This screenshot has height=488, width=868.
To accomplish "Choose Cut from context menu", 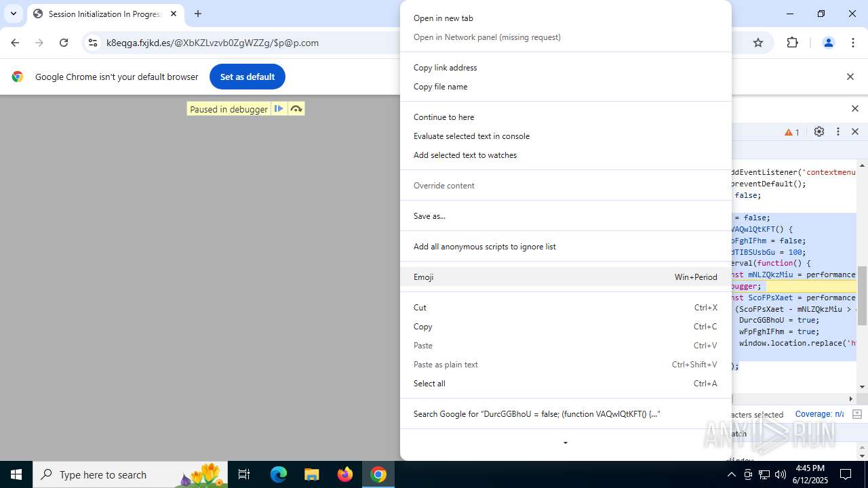I will coord(566,308).
